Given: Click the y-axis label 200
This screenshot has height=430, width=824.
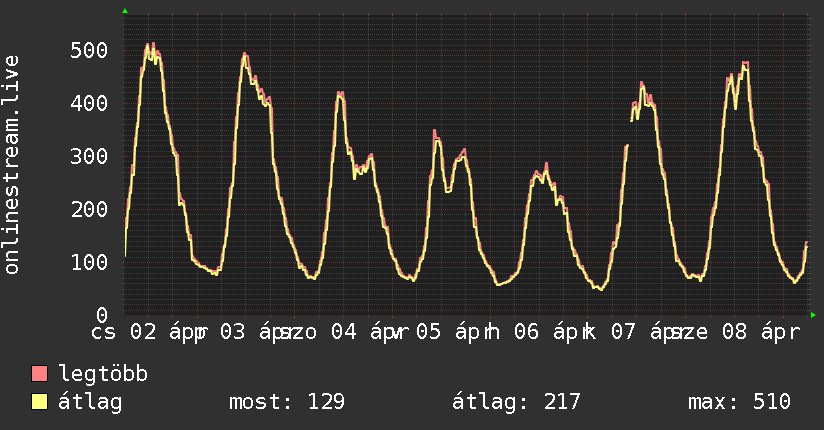Looking at the screenshot, I should click(89, 209).
